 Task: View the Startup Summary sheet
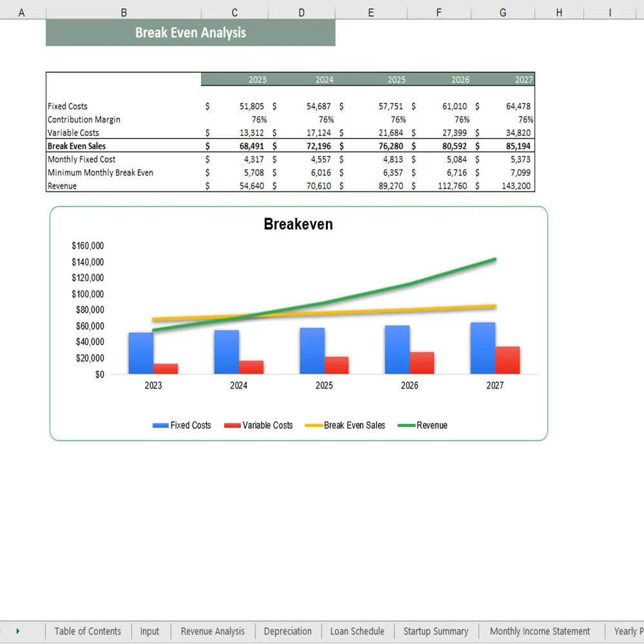point(436,631)
